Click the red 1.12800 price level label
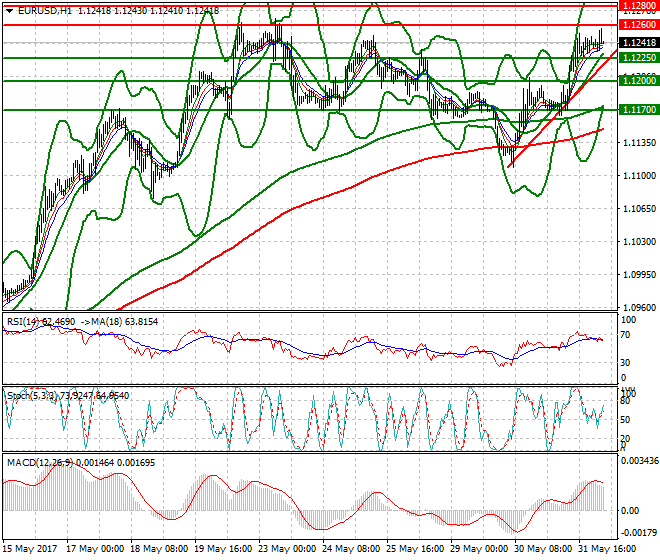Image resolution: width=660 pixels, height=560 pixels. (x=639, y=5)
